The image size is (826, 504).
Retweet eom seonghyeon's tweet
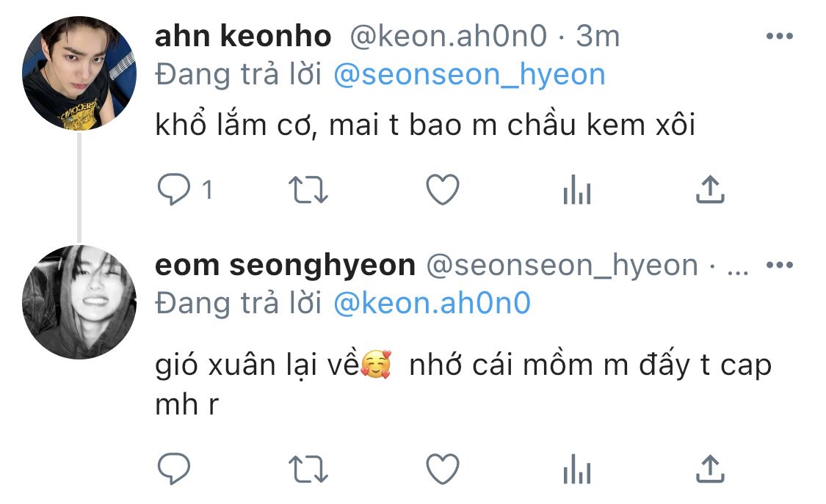pos(308,468)
